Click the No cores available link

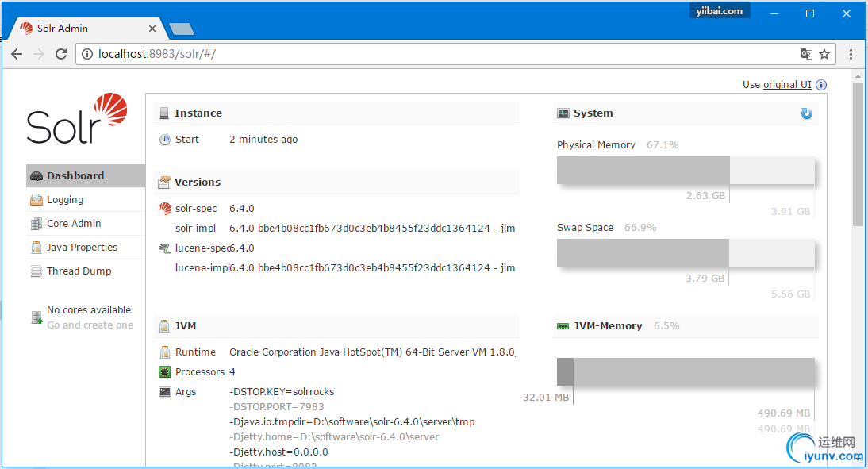(89, 310)
